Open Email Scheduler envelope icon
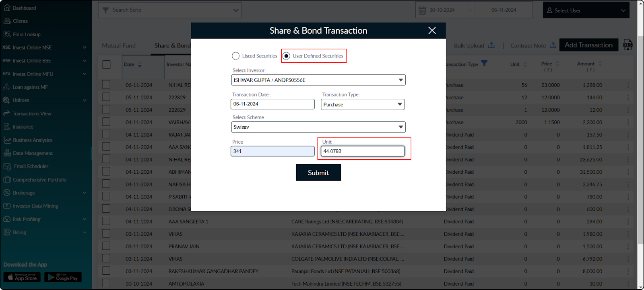644x290 pixels. [7, 166]
